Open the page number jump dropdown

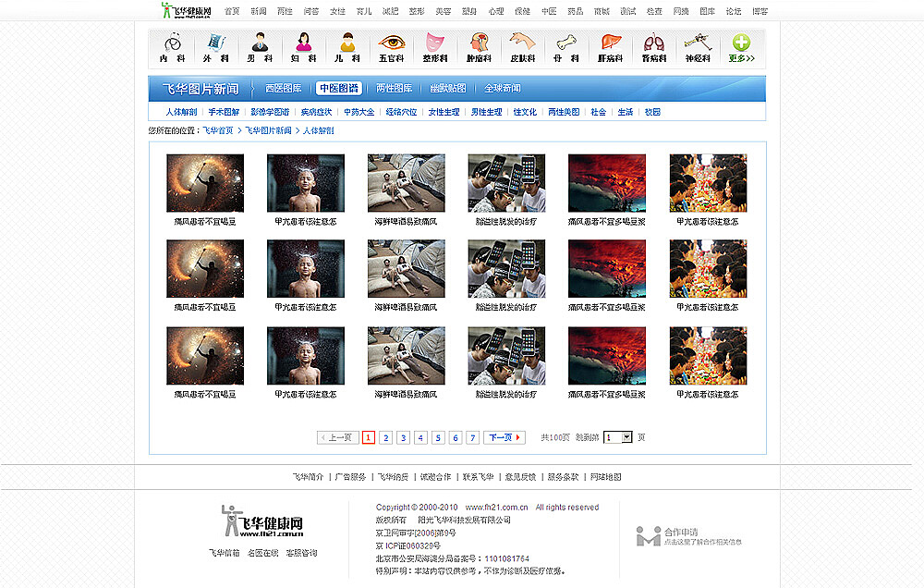pyautogui.click(x=617, y=436)
